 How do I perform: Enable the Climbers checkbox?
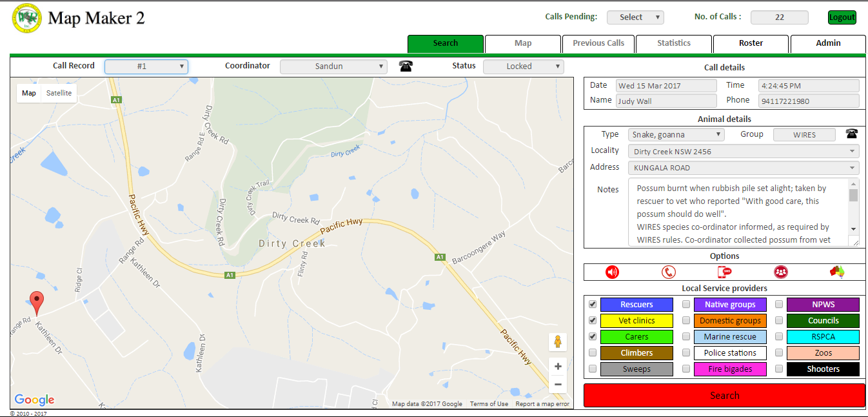pyautogui.click(x=593, y=352)
